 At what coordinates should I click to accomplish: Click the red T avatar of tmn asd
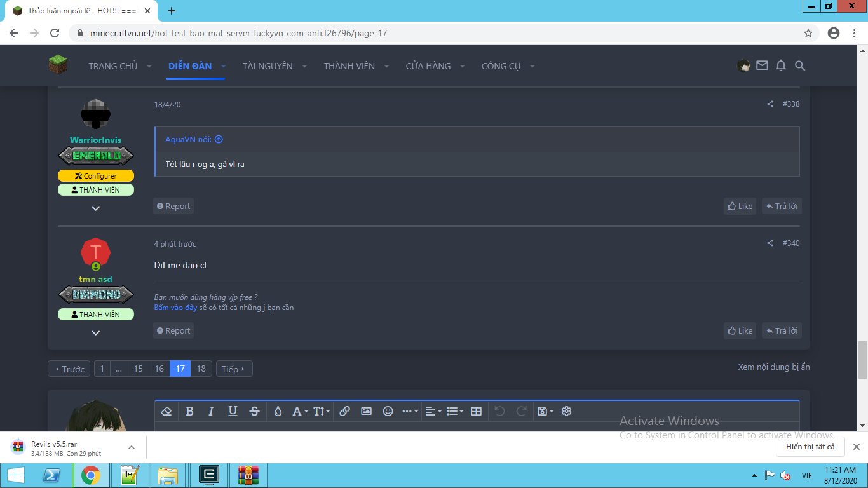[x=96, y=252]
